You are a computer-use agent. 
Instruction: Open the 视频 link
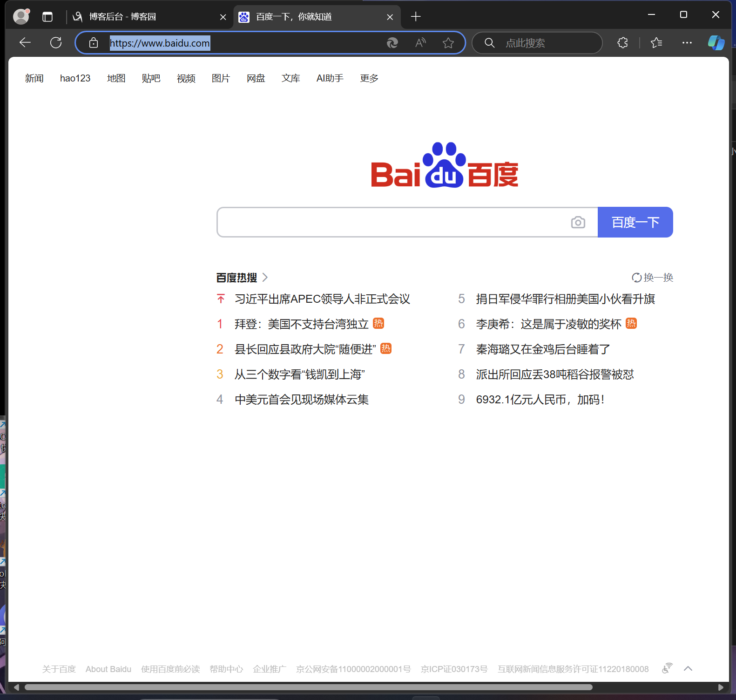pyautogui.click(x=186, y=78)
